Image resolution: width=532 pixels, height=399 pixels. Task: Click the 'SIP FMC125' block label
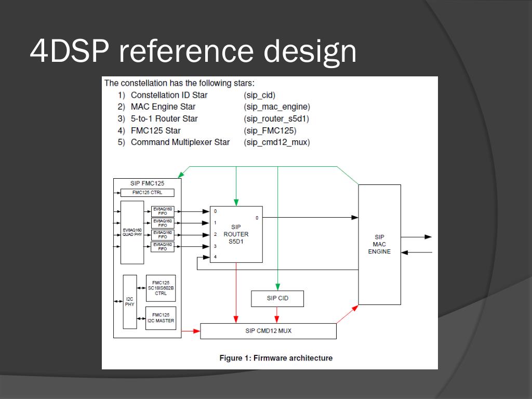coord(147,183)
